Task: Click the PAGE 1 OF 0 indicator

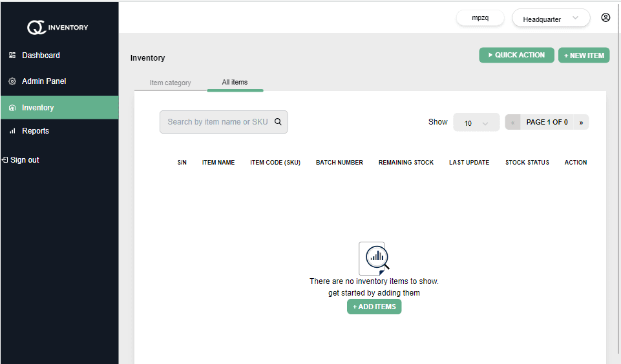Action: click(547, 122)
